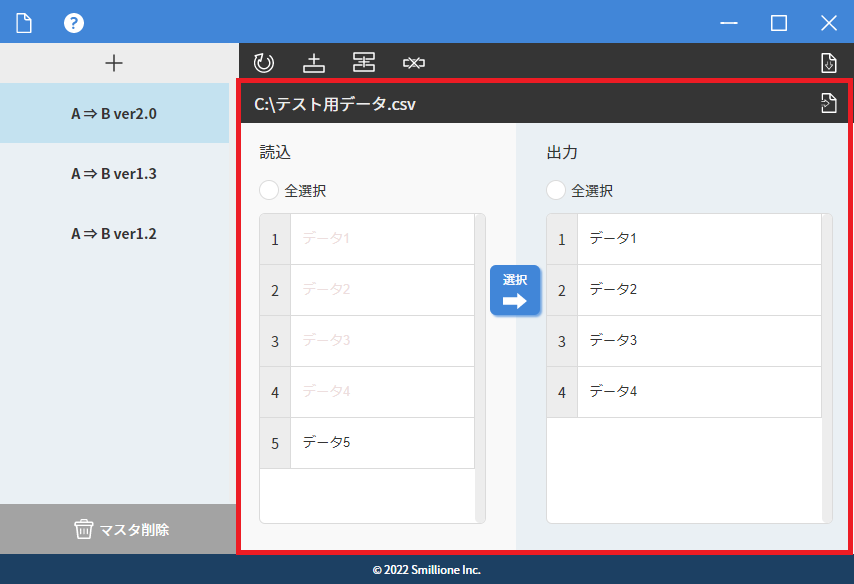Select the A ⇒ B ver2.0 master

tap(114, 113)
